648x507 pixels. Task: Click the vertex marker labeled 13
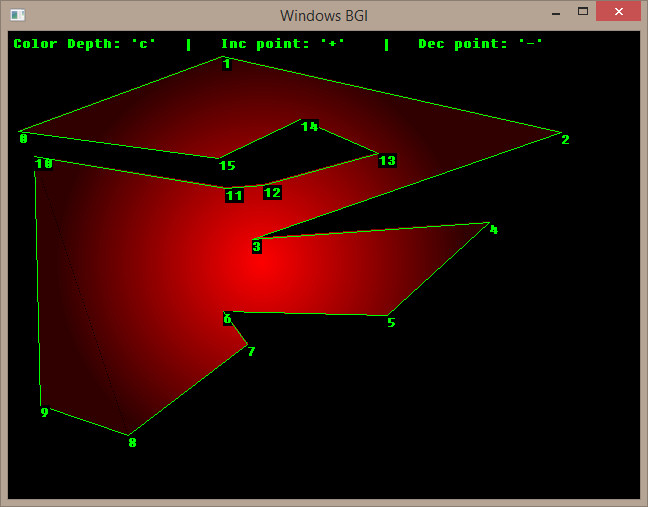(x=387, y=160)
